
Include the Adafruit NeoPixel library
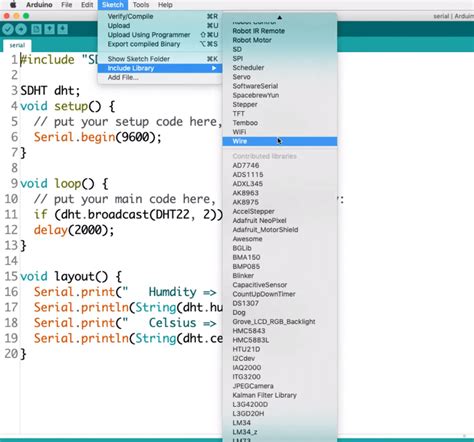coord(280,221)
